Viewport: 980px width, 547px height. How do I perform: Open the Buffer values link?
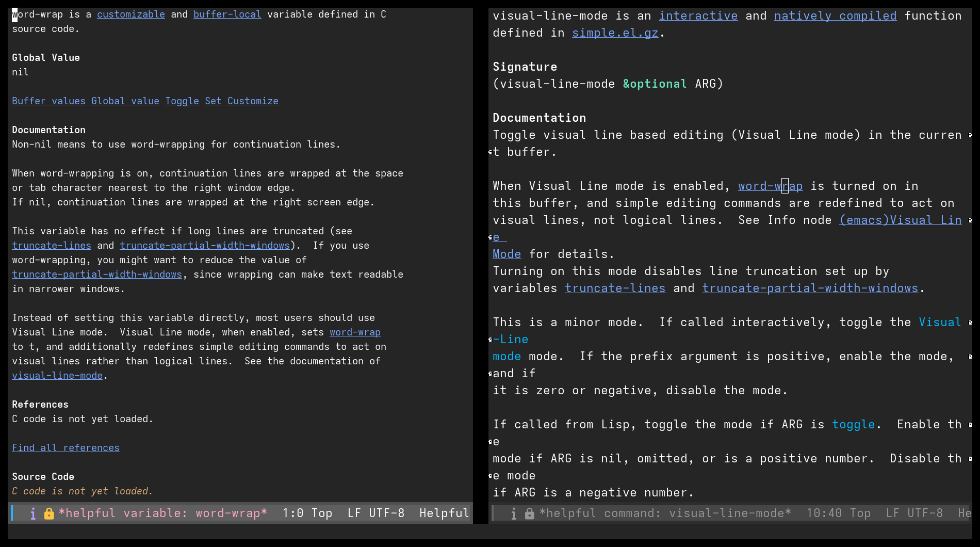(49, 101)
